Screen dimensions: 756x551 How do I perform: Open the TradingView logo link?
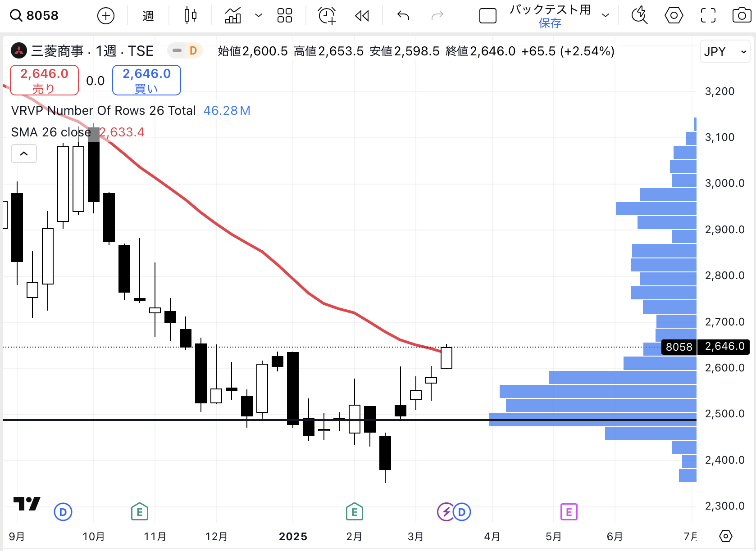coord(27,504)
